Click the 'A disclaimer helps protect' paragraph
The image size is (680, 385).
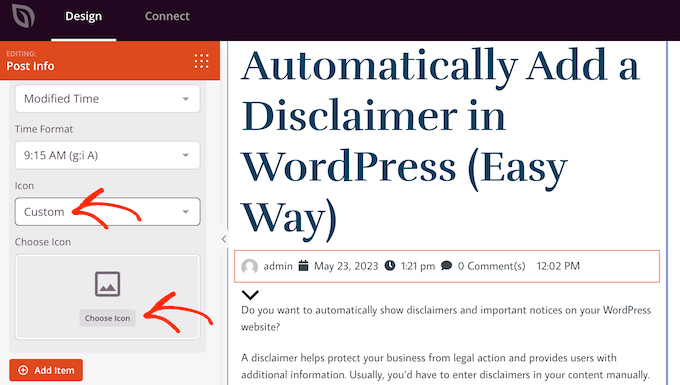(x=445, y=366)
